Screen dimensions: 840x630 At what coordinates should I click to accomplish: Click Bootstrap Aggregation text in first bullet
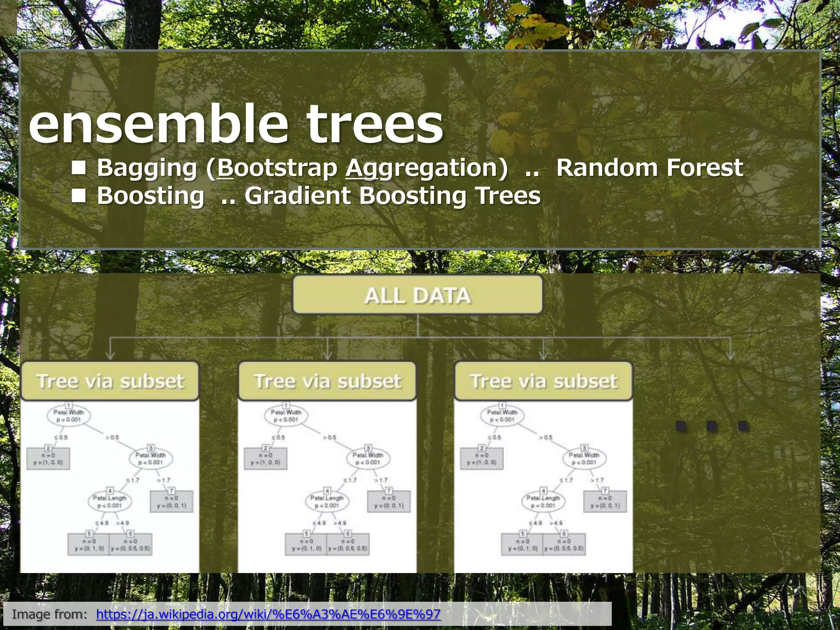tap(357, 168)
